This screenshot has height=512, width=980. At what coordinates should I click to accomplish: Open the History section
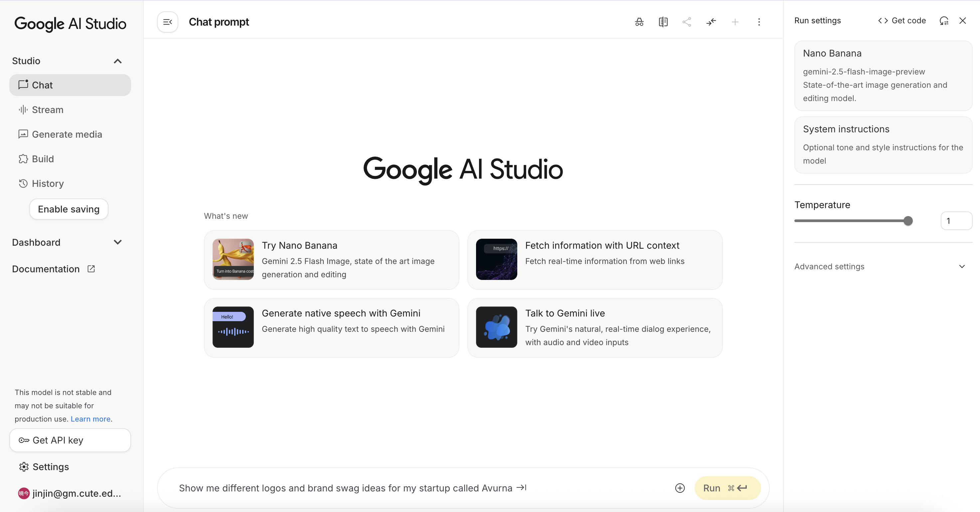48,184
